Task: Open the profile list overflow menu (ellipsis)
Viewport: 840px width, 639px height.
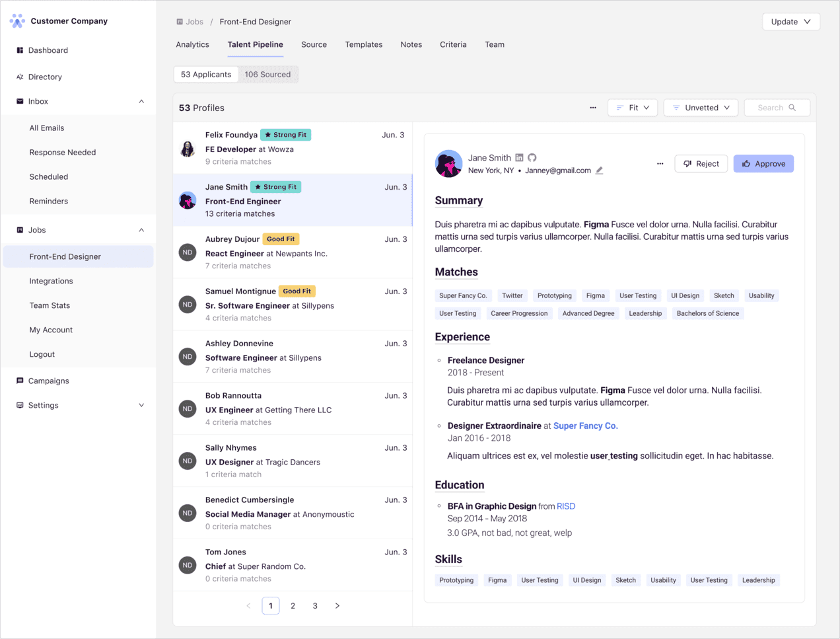Action: coord(592,107)
